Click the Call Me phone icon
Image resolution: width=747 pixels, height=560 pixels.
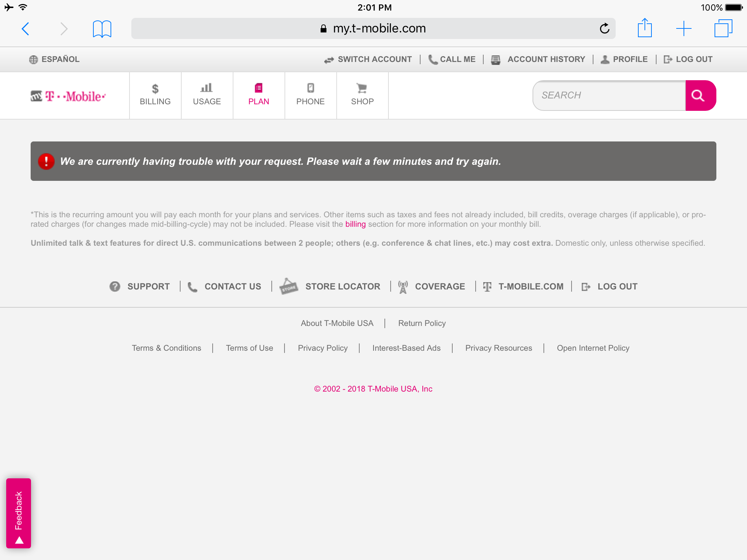433,59
